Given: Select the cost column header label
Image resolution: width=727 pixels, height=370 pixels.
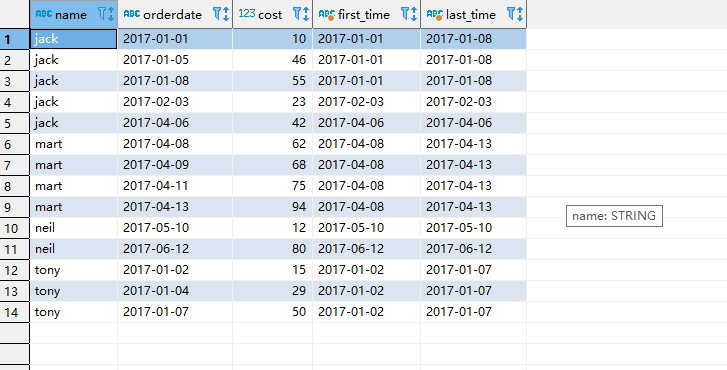Looking at the screenshot, I should pos(270,15).
